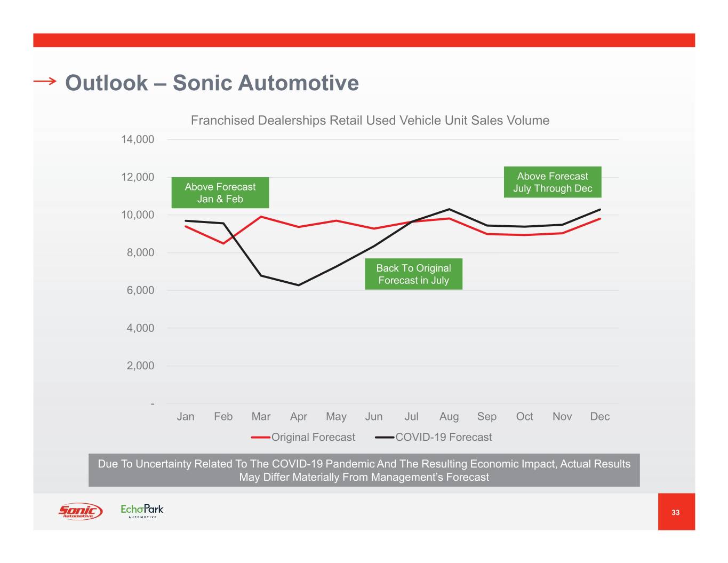Click the EchoPark Automotive logo

tap(142, 511)
